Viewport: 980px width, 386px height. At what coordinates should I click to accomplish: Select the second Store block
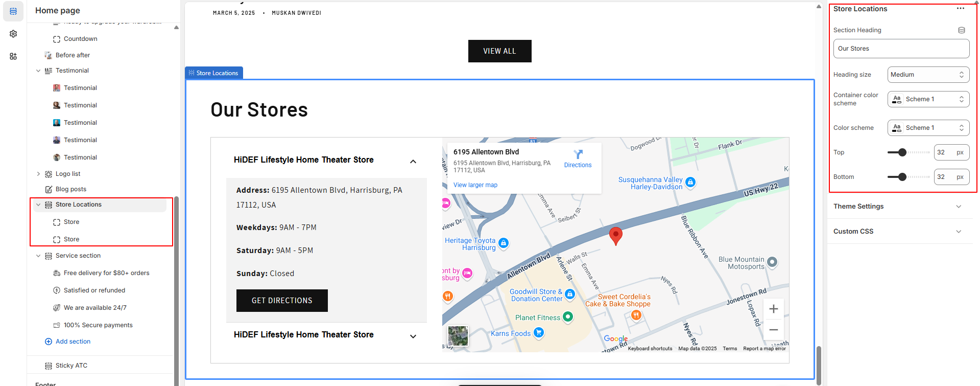coord(71,239)
